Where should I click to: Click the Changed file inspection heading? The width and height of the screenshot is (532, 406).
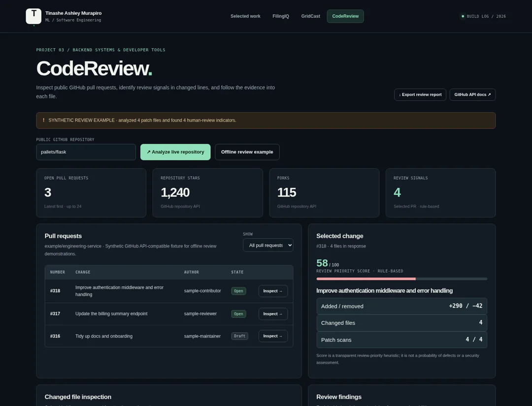[x=78, y=397]
